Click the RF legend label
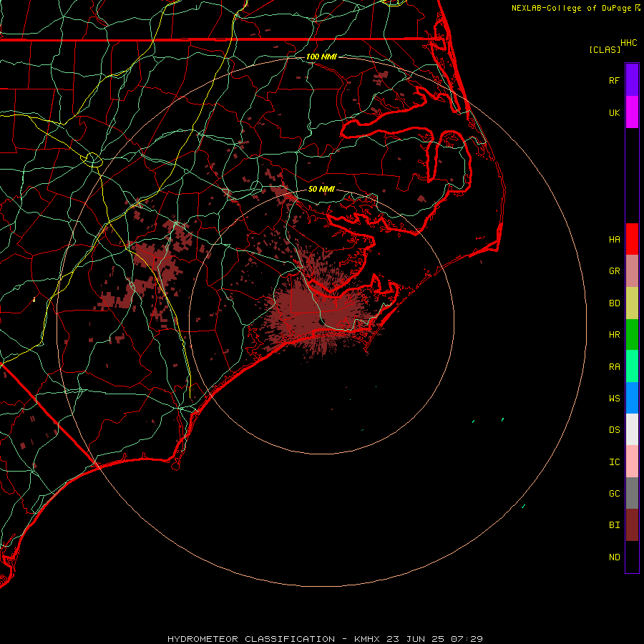The image size is (644, 644). coord(614,80)
